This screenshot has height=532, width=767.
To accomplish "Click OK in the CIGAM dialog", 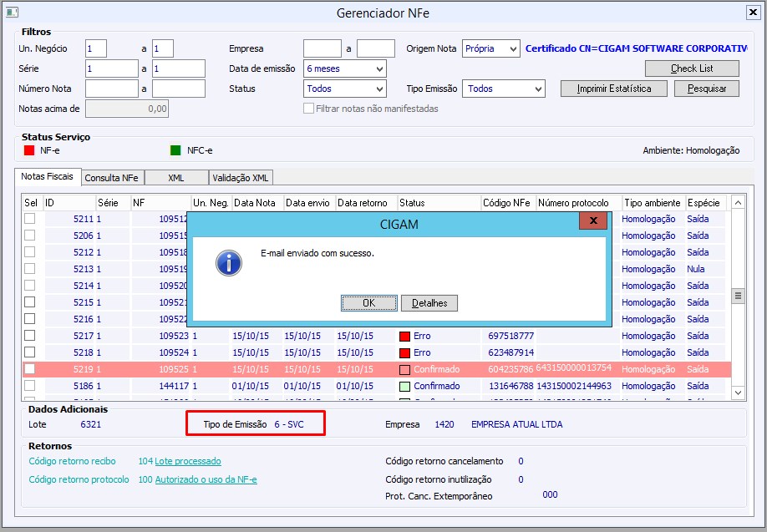I will [368, 303].
